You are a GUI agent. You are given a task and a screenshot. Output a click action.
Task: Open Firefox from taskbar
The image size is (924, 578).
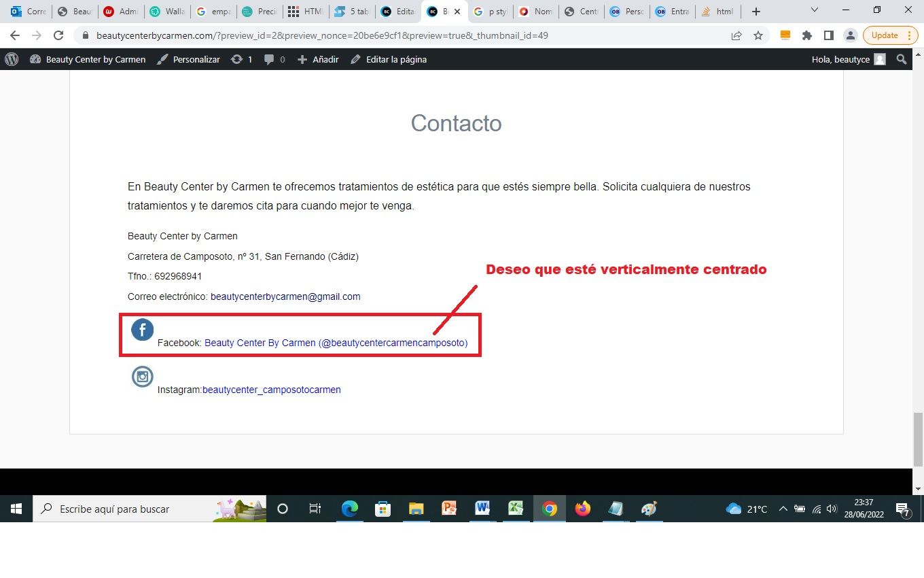click(x=582, y=509)
